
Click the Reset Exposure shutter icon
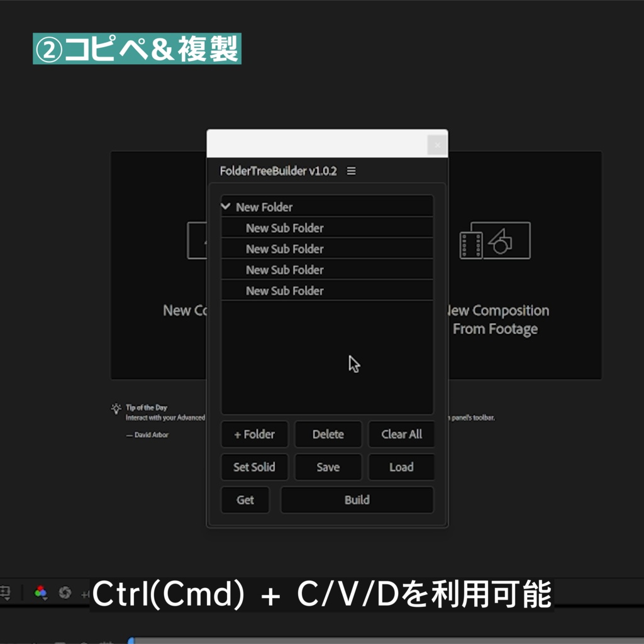[x=65, y=592]
